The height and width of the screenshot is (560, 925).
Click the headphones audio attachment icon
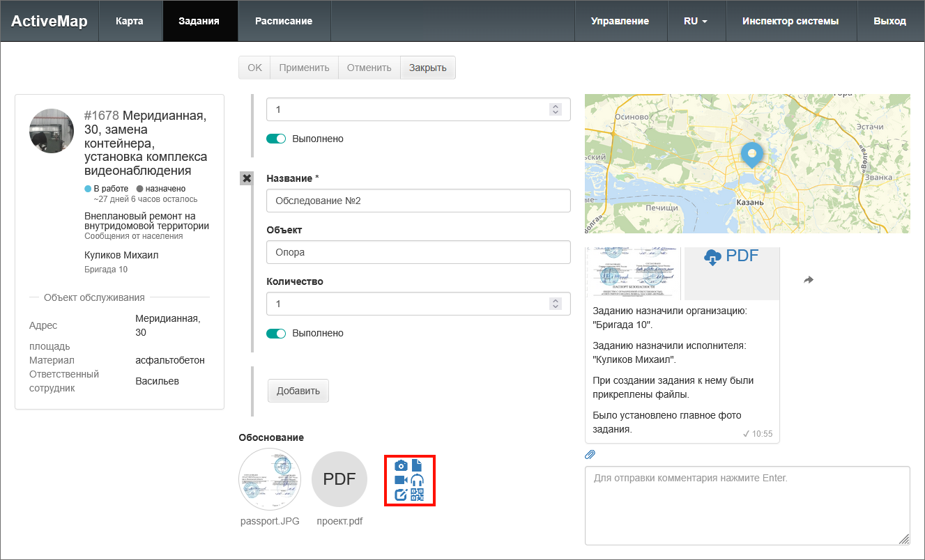coord(418,480)
